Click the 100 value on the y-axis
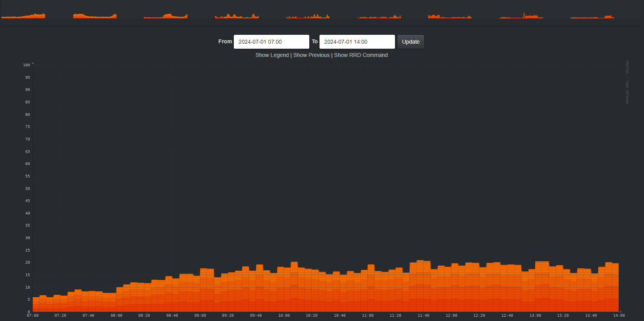Image resolution: width=644 pixels, height=321 pixels. pos(26,65)
